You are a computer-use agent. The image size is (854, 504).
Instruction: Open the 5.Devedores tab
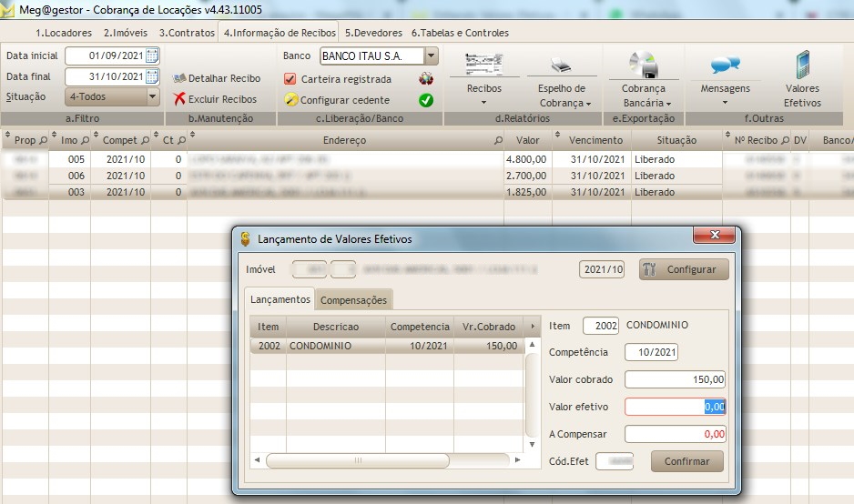pyautogui.click(x=373, y=33)
